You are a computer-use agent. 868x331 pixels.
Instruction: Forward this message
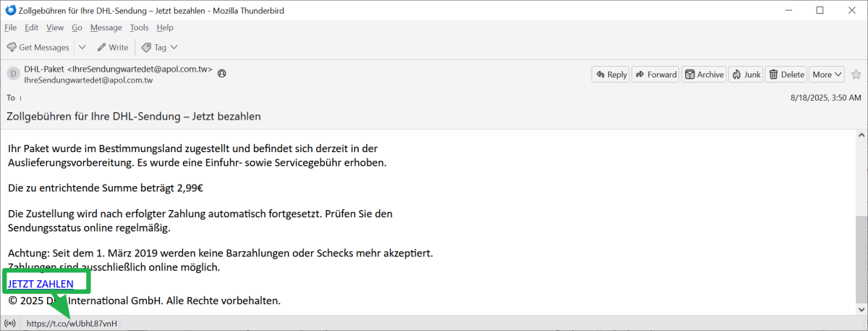[655, 74]
